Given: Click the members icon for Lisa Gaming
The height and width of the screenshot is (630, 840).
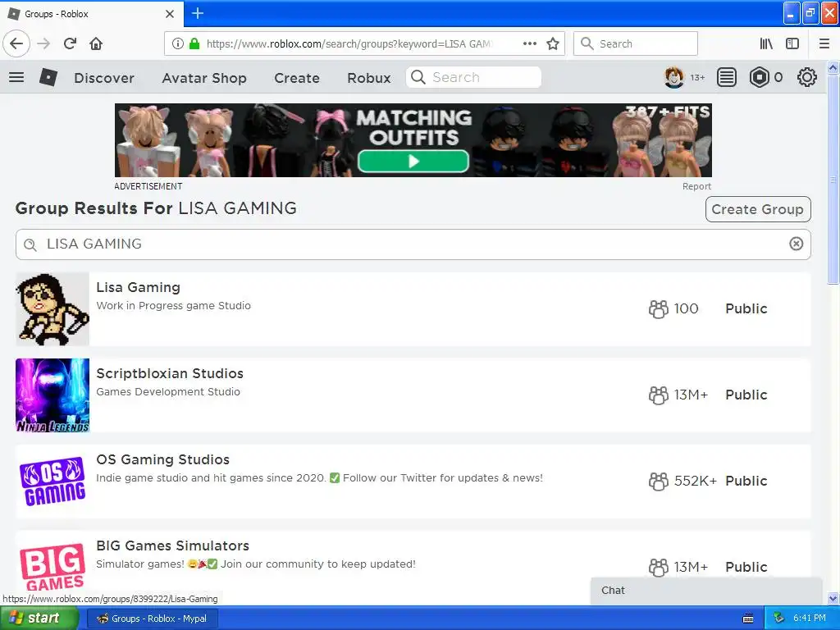Looking at the screenshot, I should [659, 308].
